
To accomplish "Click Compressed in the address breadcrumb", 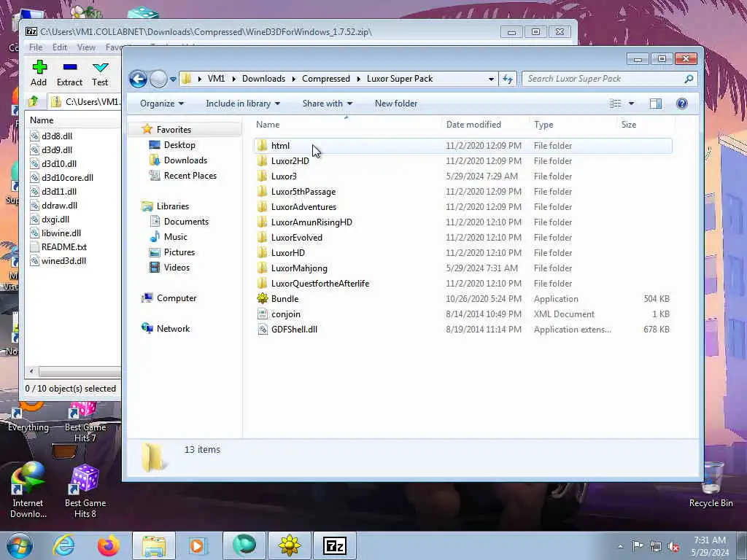I will (326, 79).
